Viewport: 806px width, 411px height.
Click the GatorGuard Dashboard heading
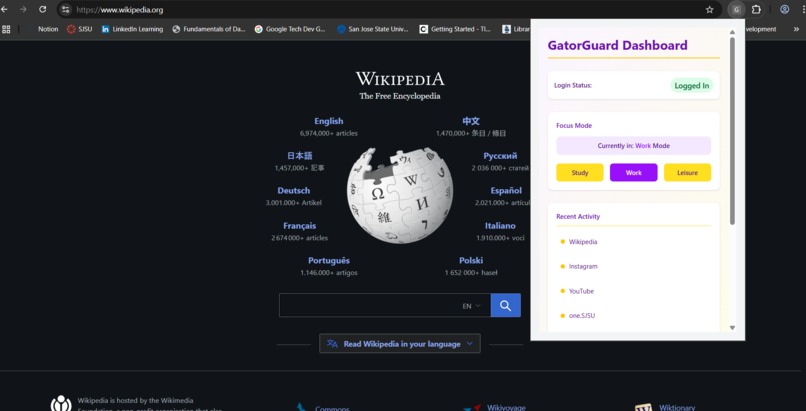click(x=617, y=45)
